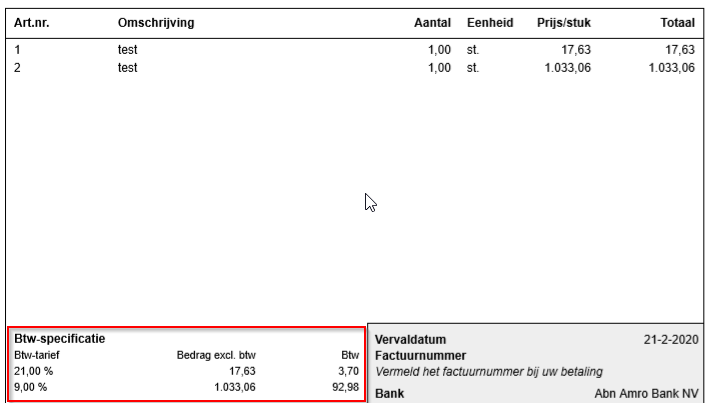Image resolution: width=707 pixels, height=403 pixels.
Task: Click the Vermeld het factuurnummer note
Action: click(489, 372)
